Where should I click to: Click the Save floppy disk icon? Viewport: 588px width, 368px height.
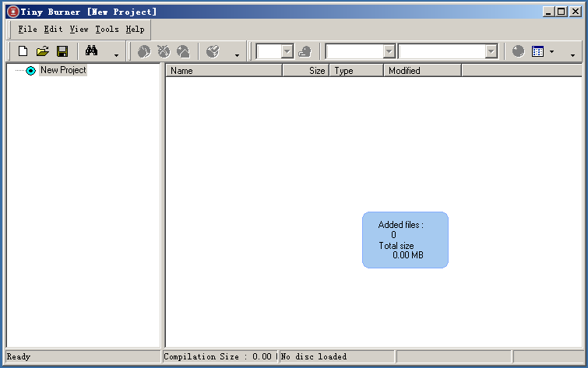[x=62, y=51]
